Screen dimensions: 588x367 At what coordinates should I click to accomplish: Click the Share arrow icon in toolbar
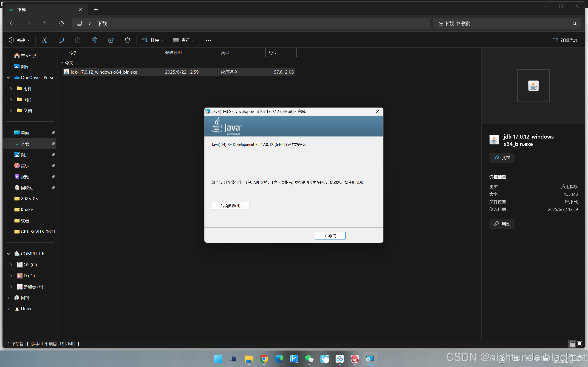(x=111, y=40)
